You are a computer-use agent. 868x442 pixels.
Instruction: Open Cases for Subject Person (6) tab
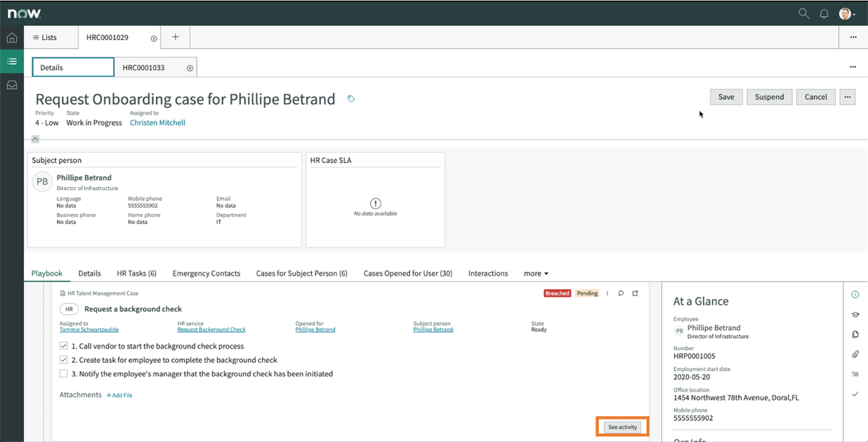click(302, 274)
